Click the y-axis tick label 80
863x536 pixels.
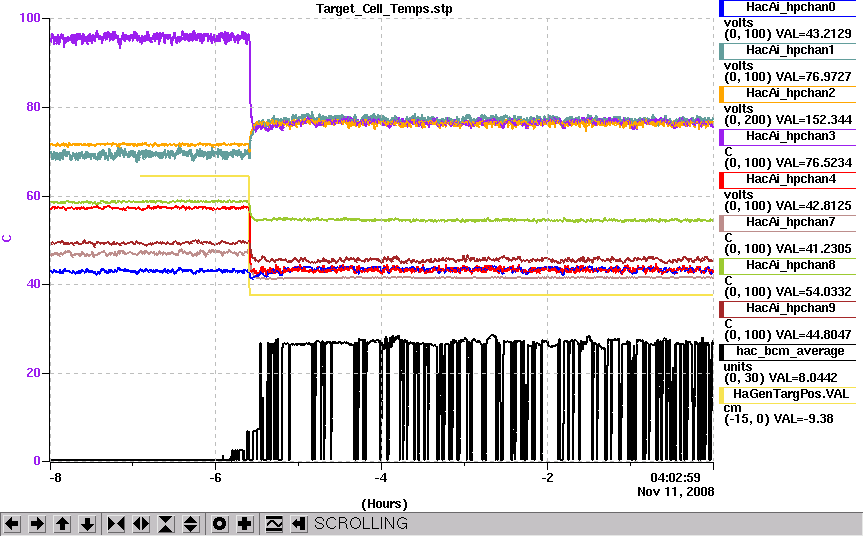34,107
